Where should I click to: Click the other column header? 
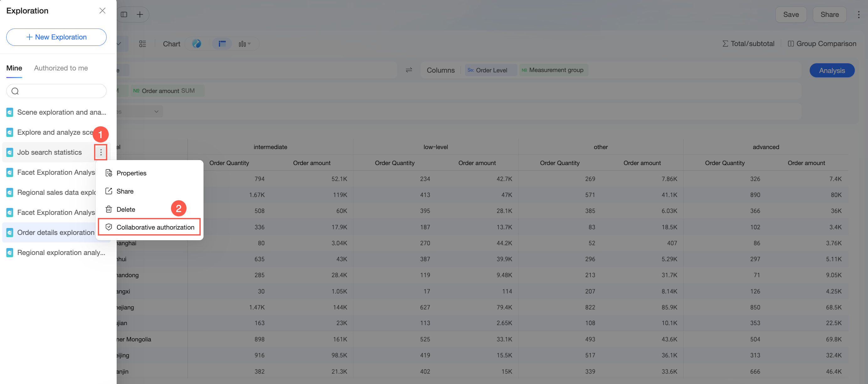(601, 147)
